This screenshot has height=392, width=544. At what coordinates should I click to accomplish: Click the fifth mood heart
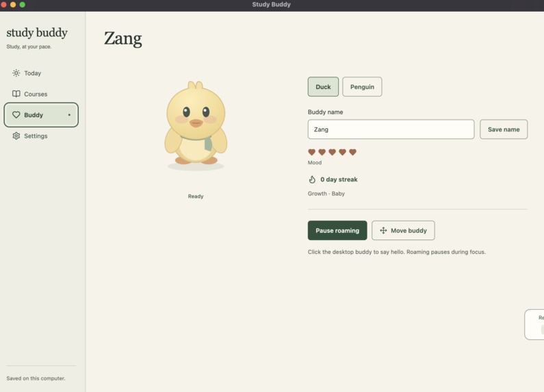click(x=352, y=152)
